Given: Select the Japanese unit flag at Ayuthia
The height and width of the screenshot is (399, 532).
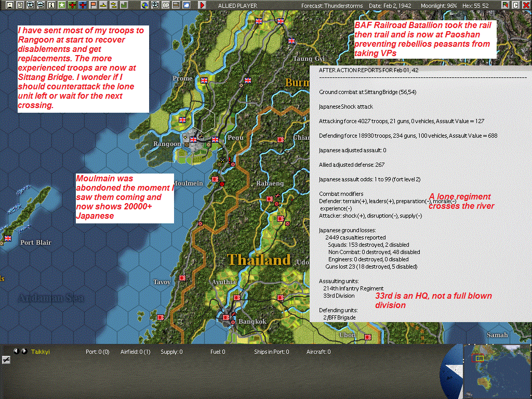Looking at the screenshot, I should tap(237, 298).
